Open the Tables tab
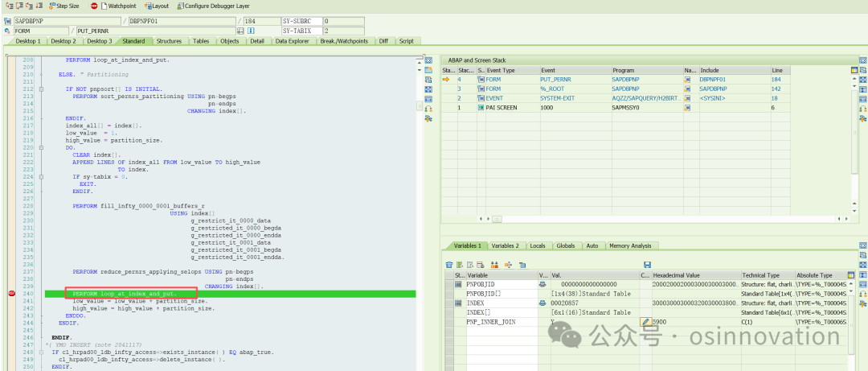Viewport: 868px width, 371px height. click(x=201, y=41)
